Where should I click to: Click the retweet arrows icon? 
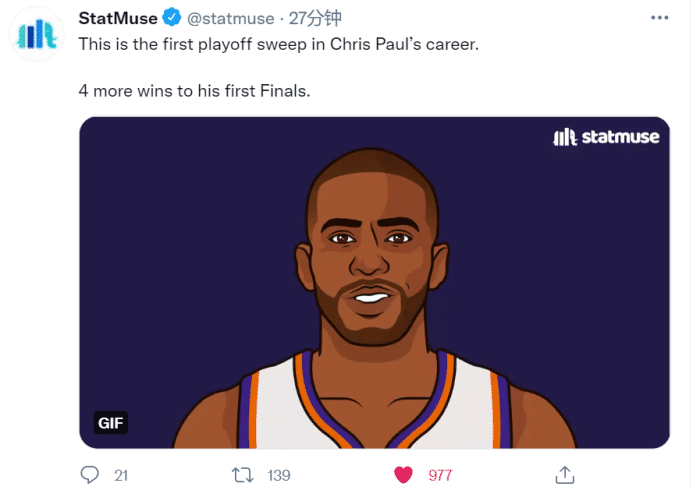pos(241,474)
